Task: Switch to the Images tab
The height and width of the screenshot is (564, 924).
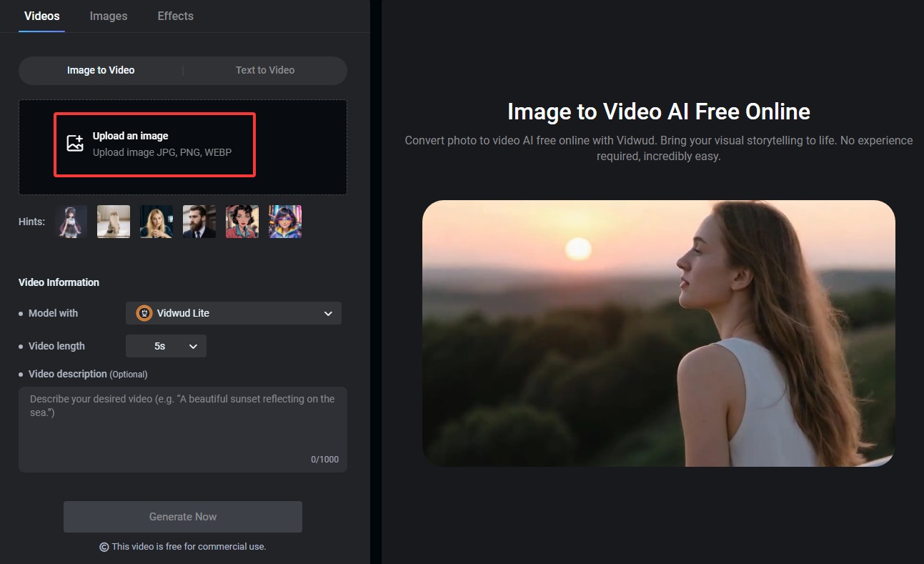Action: click(x=109, y=16)
